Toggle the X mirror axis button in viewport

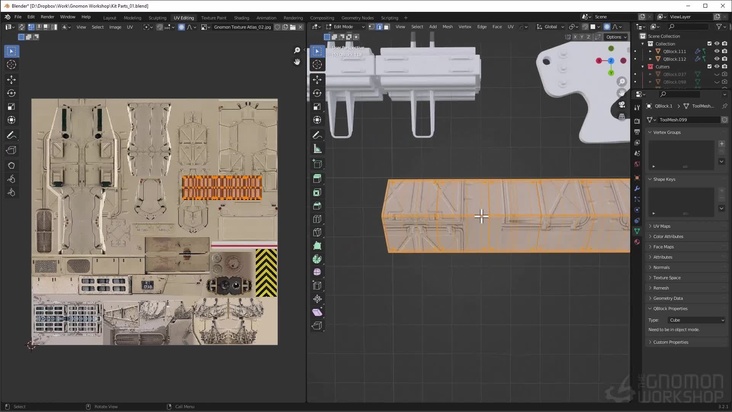coord(575,37)
